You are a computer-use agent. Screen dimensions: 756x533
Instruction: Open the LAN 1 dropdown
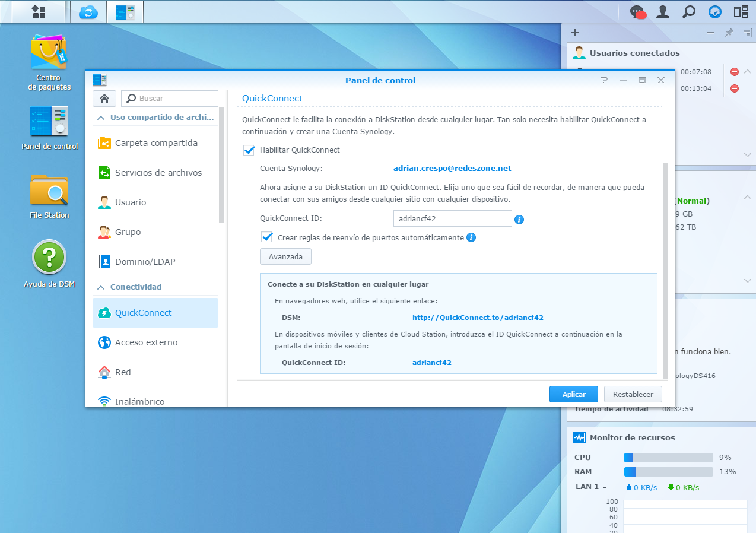click(x=591, y=487)
